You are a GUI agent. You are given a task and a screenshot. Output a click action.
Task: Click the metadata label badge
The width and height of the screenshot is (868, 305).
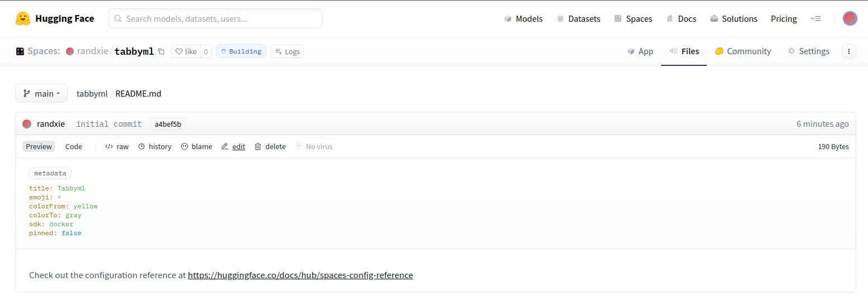tap(50, 173)
